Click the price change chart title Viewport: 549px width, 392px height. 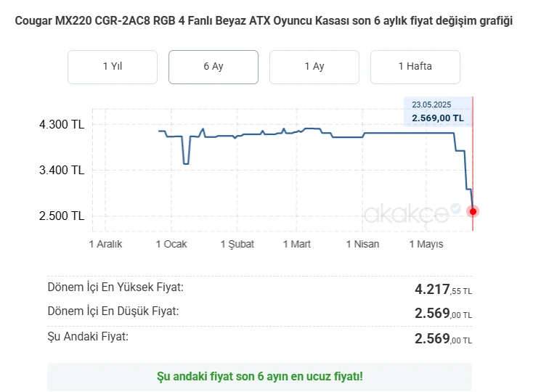point(264,20)
